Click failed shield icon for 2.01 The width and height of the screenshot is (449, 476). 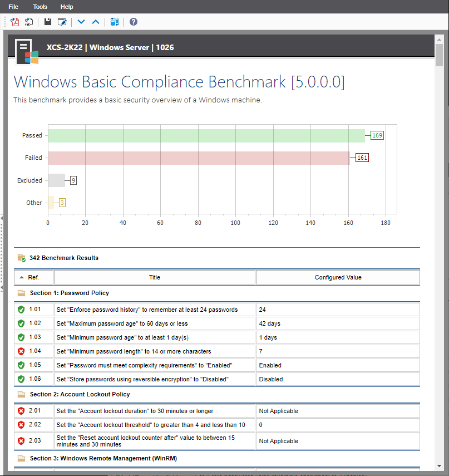[21, 411]
